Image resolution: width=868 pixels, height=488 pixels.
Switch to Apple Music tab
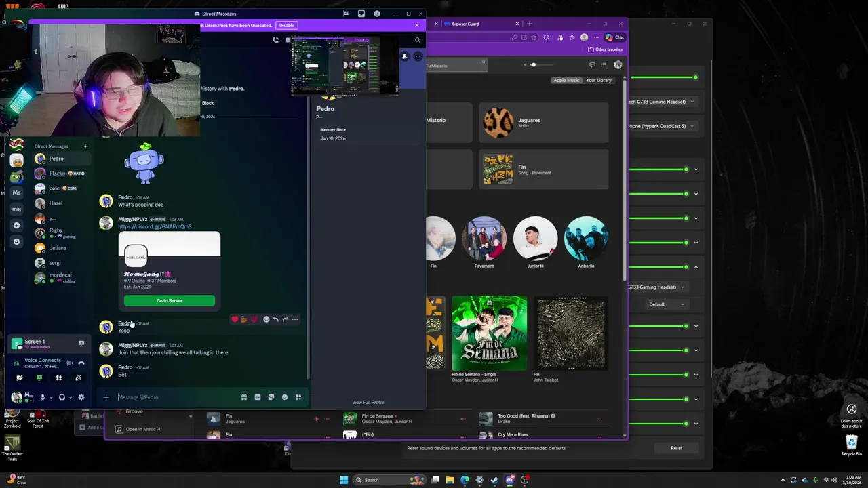pyautogui.click(x=566, y=80)
